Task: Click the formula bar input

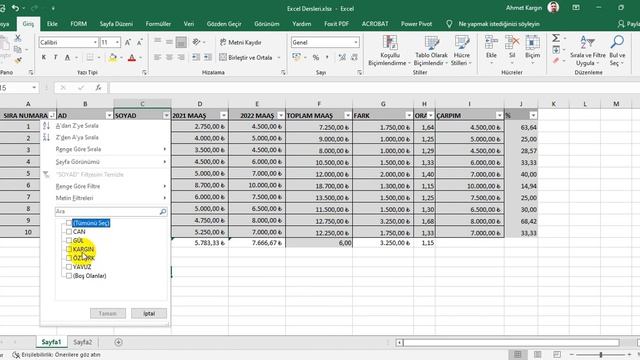Action: tap(373, 87)
